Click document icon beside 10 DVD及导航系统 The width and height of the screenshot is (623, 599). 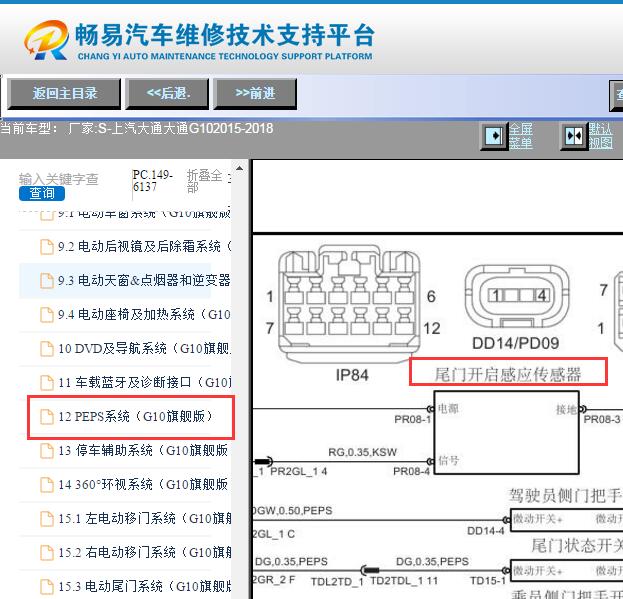click(47, 349)
